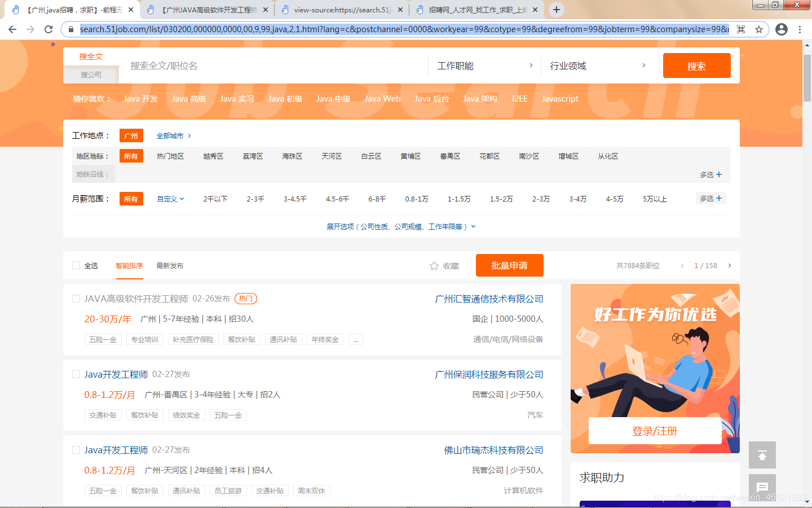Image resolution: width=812 pixels, height=508 pixels.
Task: Click the 登录/注册 button
Action: pyautogui.click(x=655, y=431)
